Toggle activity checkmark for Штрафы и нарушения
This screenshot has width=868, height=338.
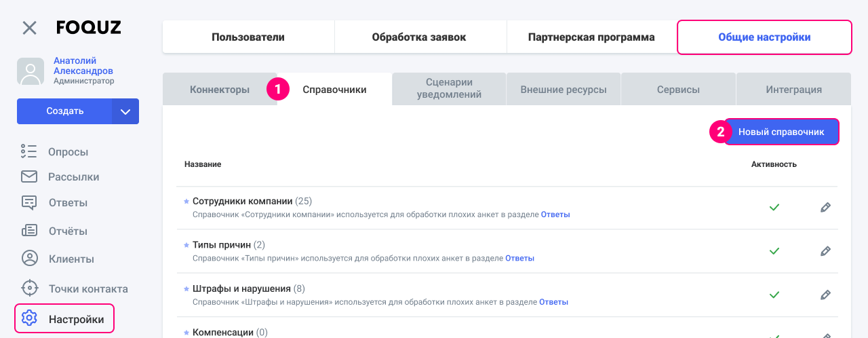tap(774, 295)
